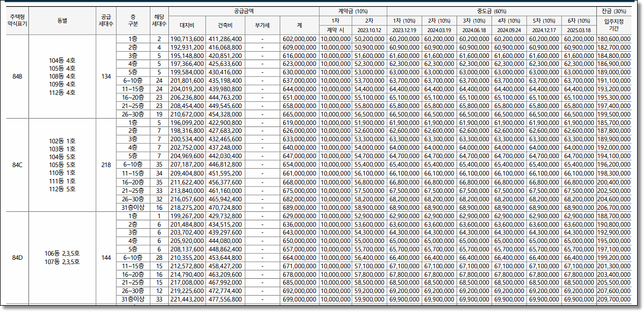
Task: Select supply count 144 cell
Action: point(106,258)
